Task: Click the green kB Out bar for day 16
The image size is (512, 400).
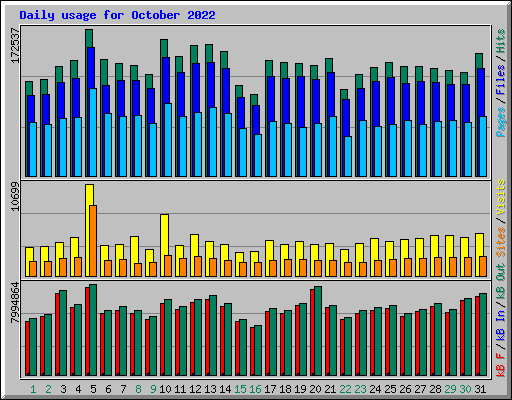Action: (x=258, y=351)
